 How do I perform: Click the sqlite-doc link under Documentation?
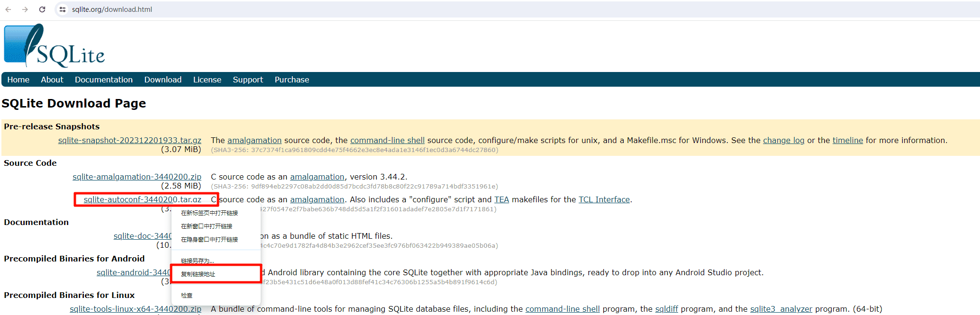point(143,236)
